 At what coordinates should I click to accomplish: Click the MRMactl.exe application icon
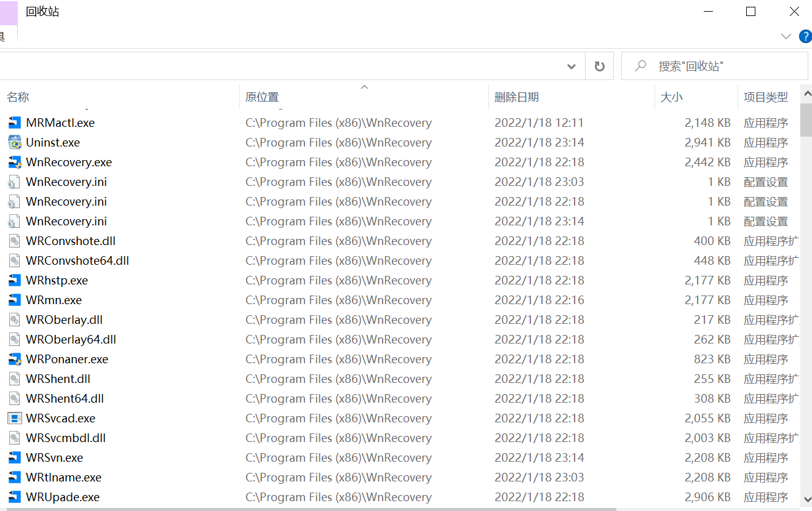point(14,123)
